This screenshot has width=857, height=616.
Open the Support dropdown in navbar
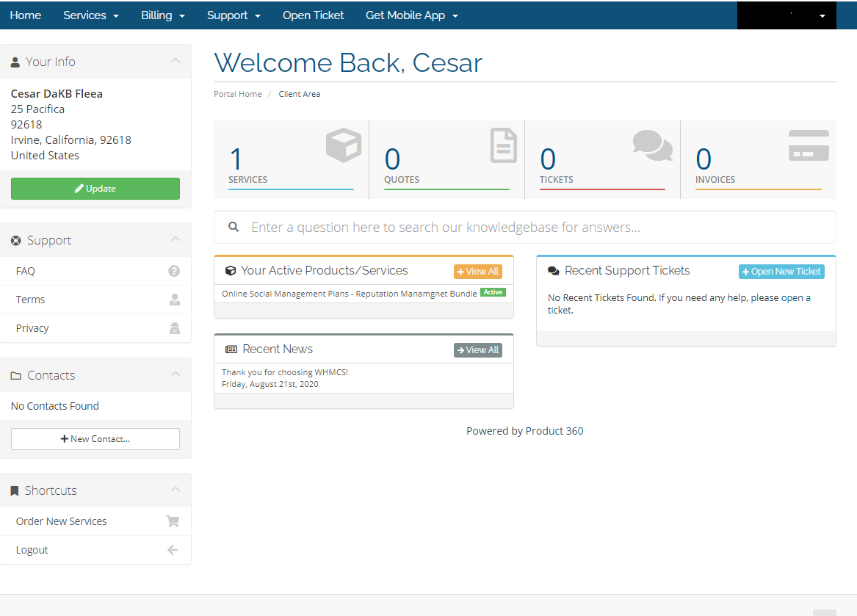tap(234, 15)
